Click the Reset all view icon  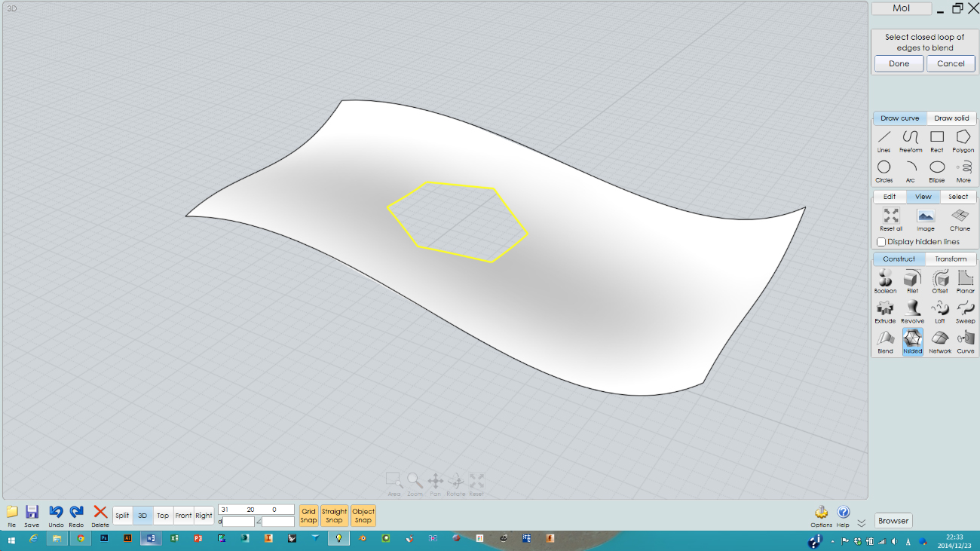click(x=891, y=219)
